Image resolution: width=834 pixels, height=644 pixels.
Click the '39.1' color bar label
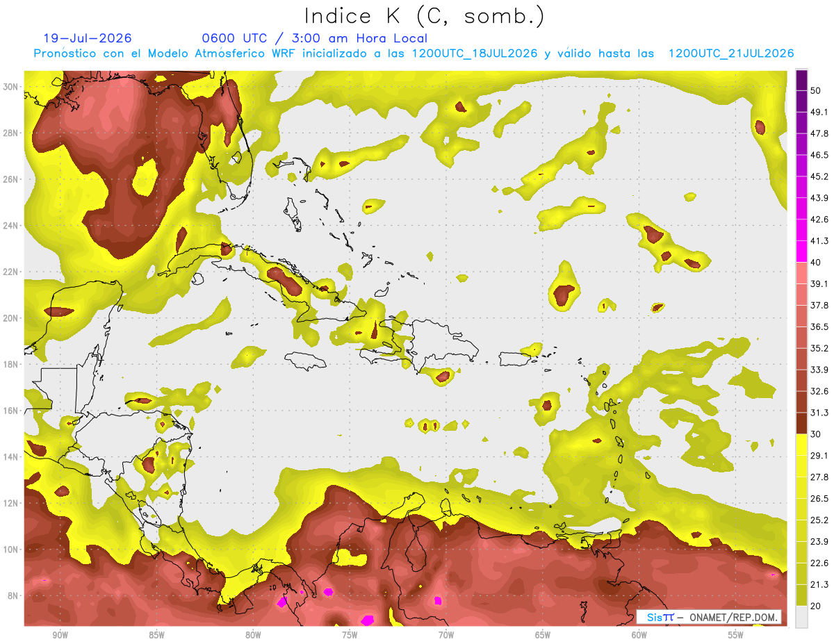click(819, 284)
